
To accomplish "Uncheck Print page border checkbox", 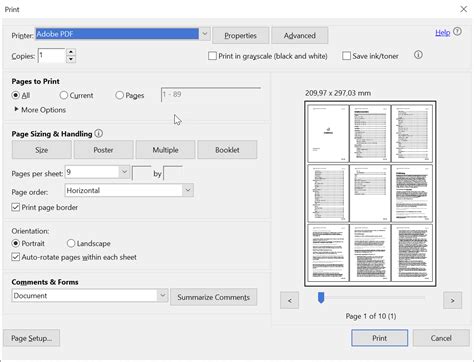I will pyautogui.click(x=16, y=207).
